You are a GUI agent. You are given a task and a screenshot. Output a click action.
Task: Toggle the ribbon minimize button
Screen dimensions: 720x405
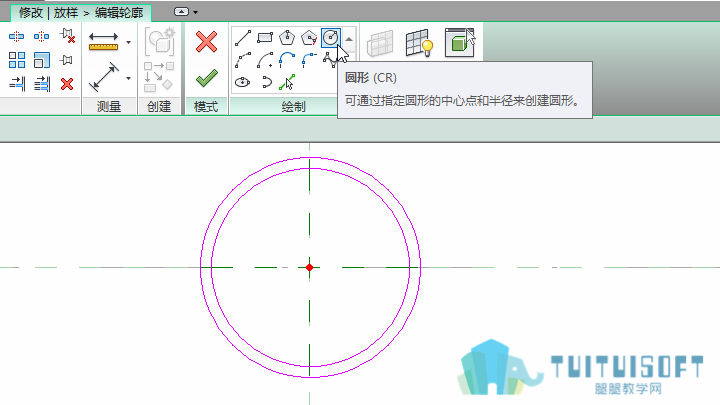(181, 12)
